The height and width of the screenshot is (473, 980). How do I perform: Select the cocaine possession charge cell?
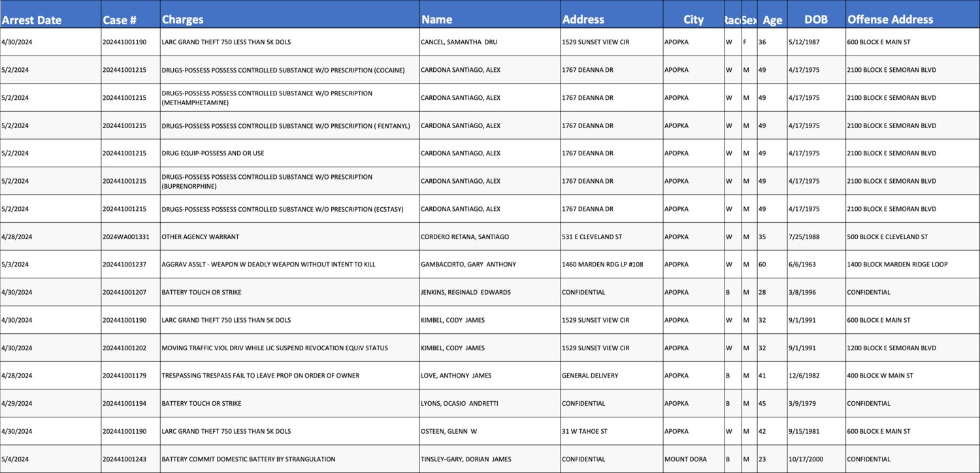(x=289, y=70)
